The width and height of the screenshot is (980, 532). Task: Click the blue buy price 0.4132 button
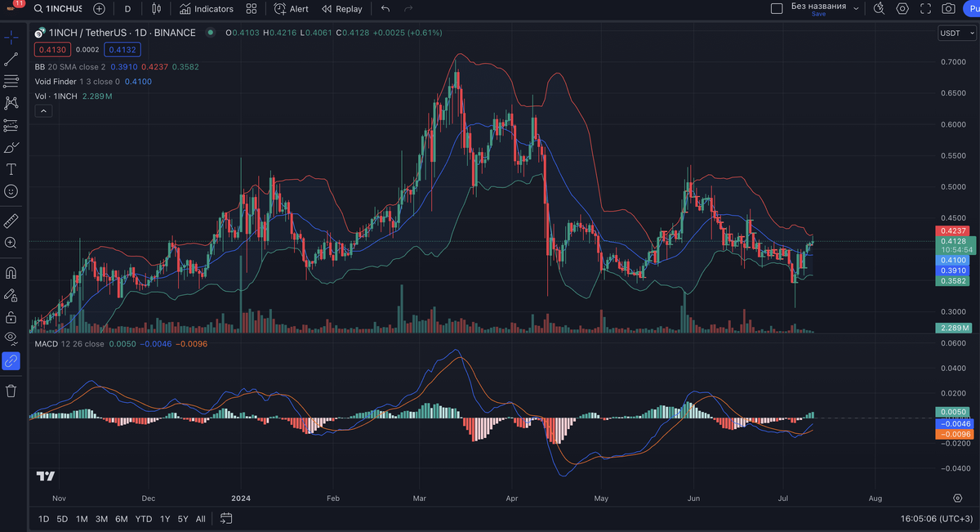(121, 49)
